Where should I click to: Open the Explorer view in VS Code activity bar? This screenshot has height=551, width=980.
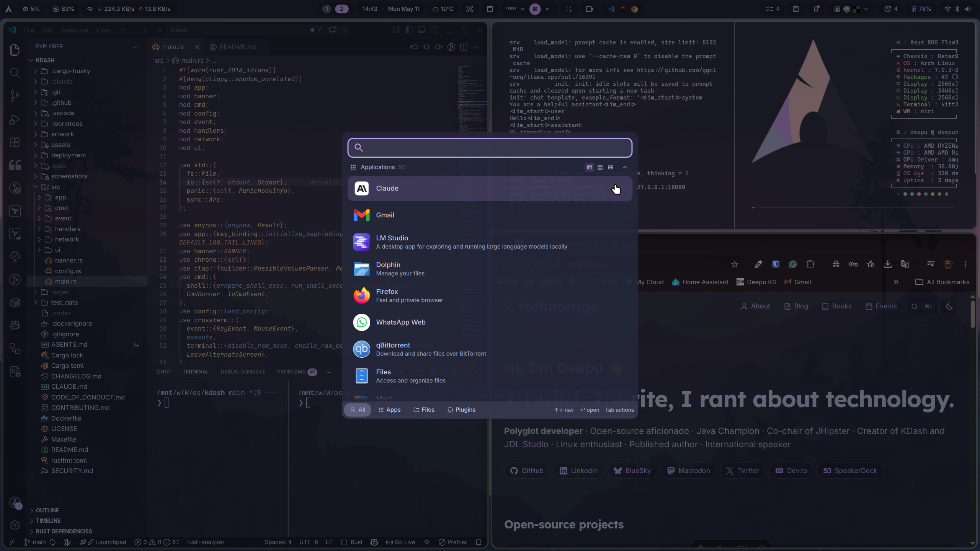15,50
